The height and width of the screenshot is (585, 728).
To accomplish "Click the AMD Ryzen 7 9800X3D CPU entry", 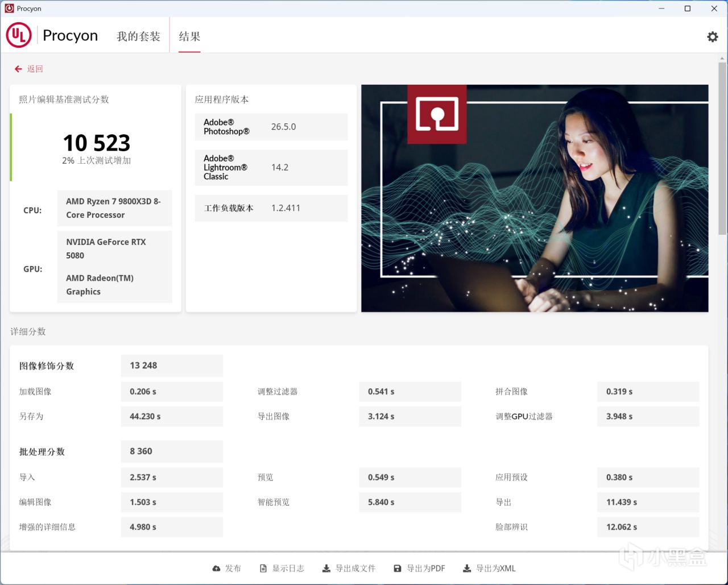I will point(114,208).
